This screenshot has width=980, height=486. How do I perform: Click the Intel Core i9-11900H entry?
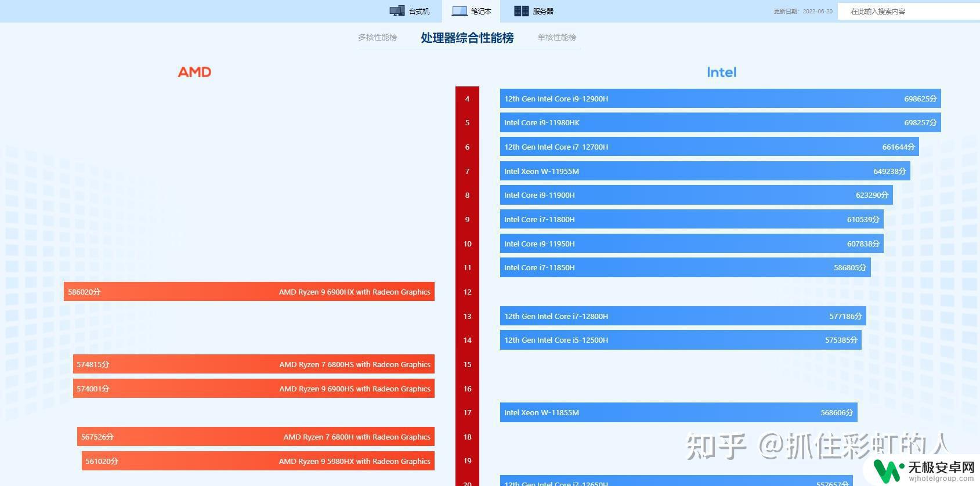(x=696, y=195)
